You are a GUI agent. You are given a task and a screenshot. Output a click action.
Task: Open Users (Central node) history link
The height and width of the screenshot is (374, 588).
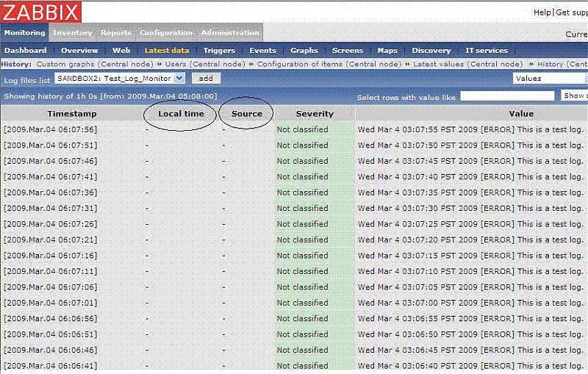(x=205, y=64)
